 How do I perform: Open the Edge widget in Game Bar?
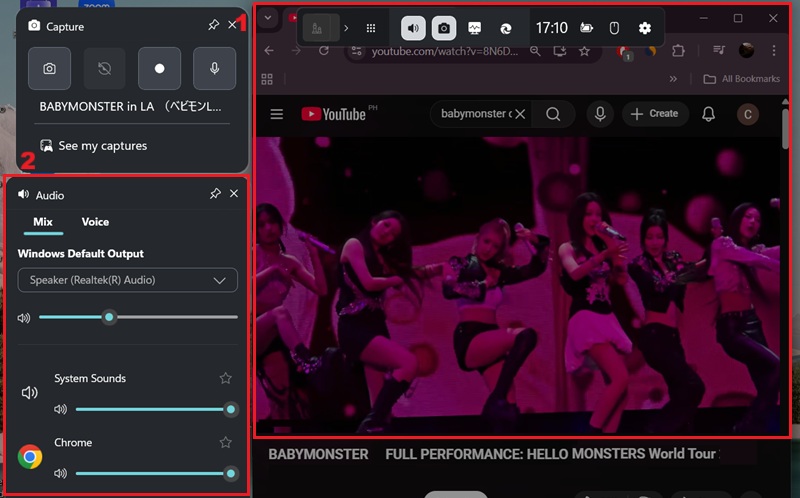pyautogui.click(x=506, y=28)
